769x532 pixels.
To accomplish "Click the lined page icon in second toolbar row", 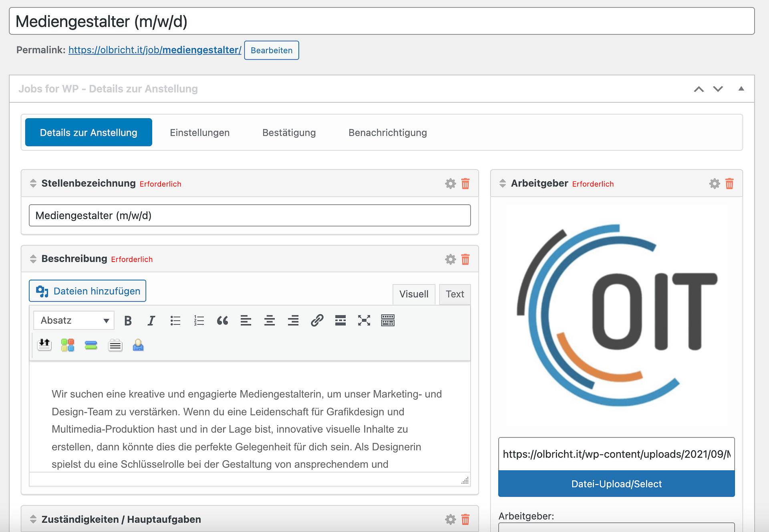I will pyautogui.click(x=115, y=345).
